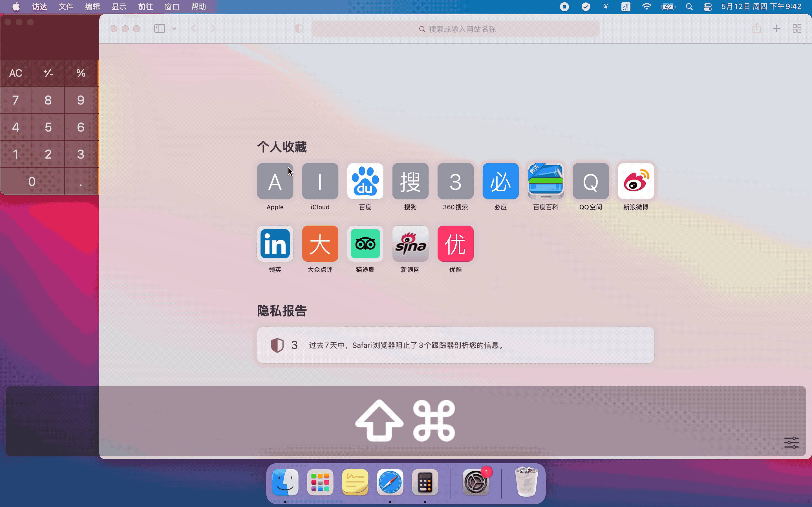Open start page customization settings
The image size is (812, 507).
pyautogui.click(x=791, y=442)
